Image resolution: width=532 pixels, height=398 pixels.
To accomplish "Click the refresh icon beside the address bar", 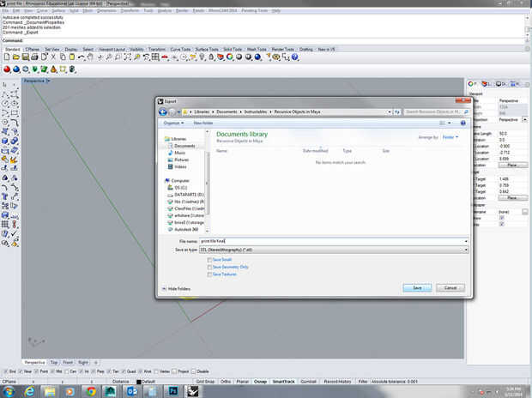I will 397,112.
